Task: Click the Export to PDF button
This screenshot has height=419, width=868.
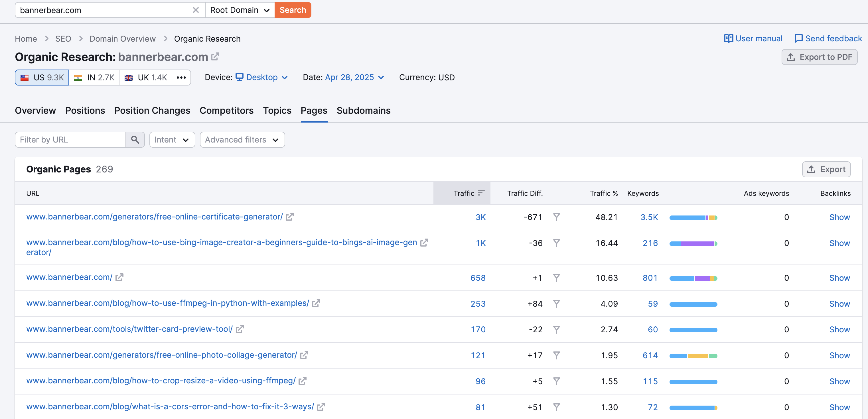Action: click(x=819, y=57)
